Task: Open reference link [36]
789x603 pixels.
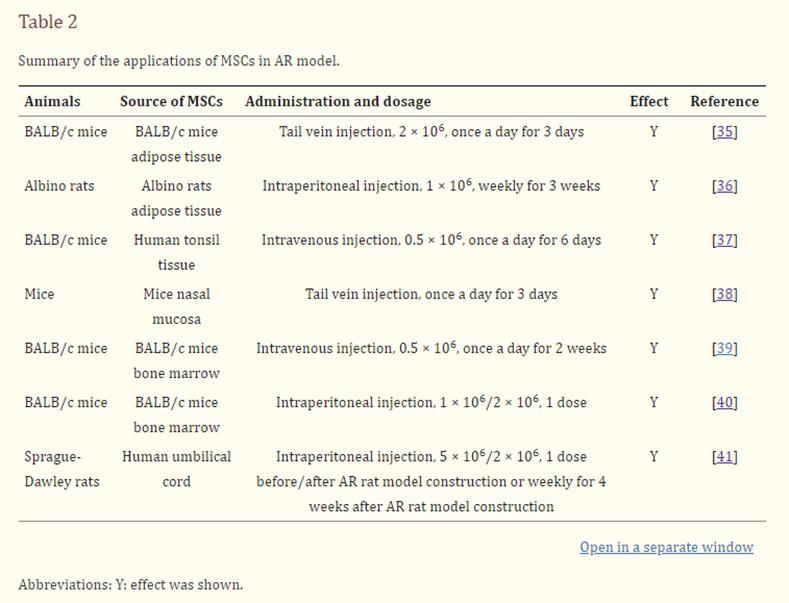Action: (x=724, y=186)
